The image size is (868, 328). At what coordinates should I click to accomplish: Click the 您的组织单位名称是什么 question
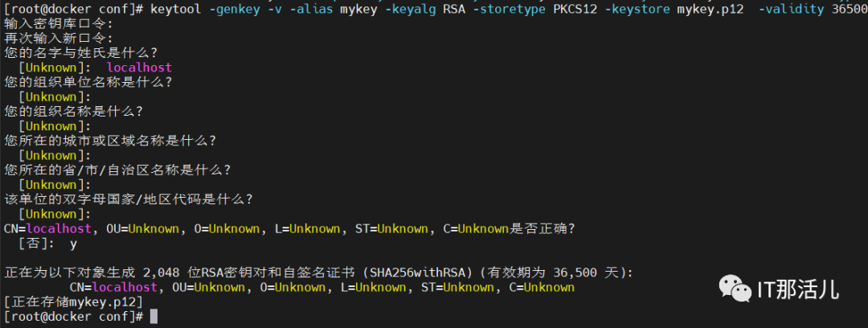click(88, 82)
